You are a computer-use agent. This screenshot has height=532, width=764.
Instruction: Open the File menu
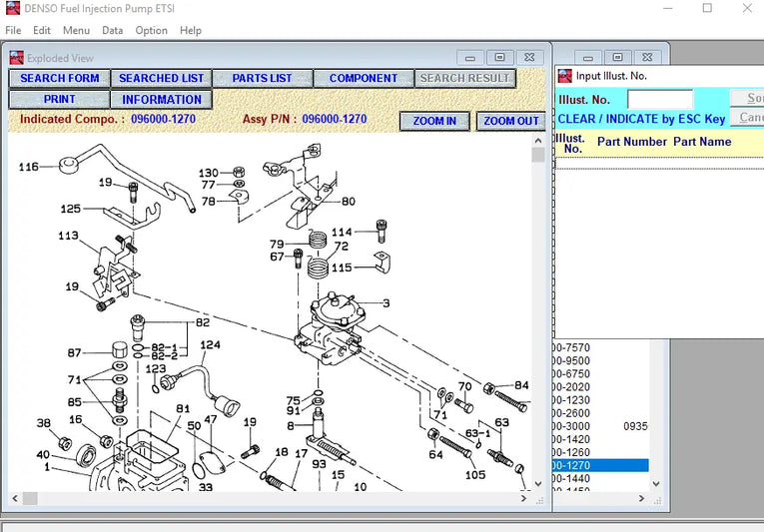click(x=13, y=30)
